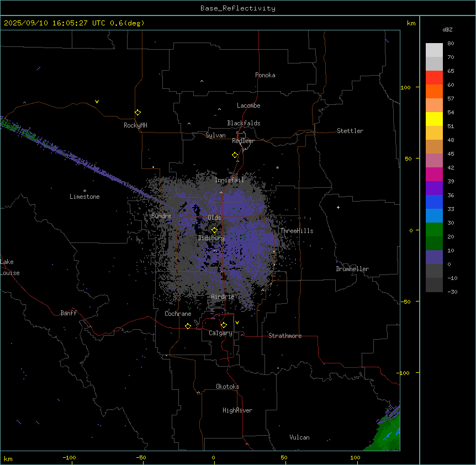
Task: Click the RedDeer city label
Action: [x=243, y=141]
